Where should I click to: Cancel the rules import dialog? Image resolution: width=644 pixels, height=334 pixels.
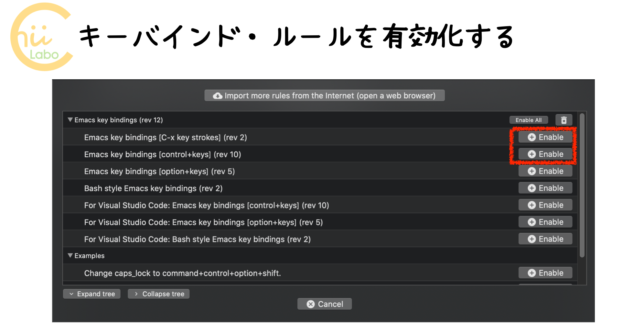tap(324, 304)
